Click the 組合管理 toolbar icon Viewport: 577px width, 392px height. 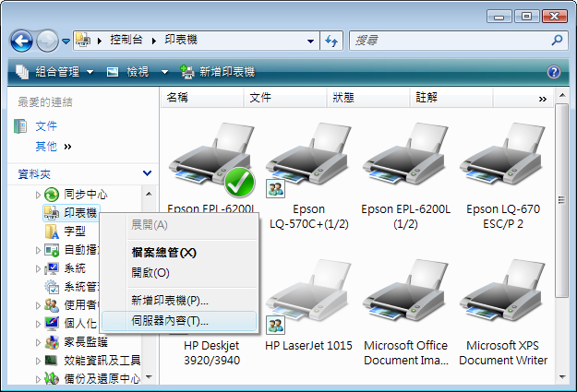[x=22, y=72]
